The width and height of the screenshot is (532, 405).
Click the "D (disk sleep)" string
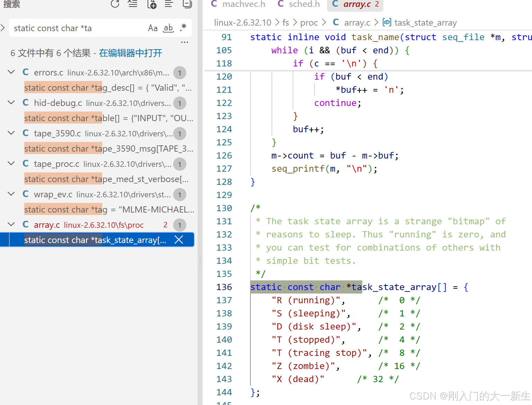(314, 326)
